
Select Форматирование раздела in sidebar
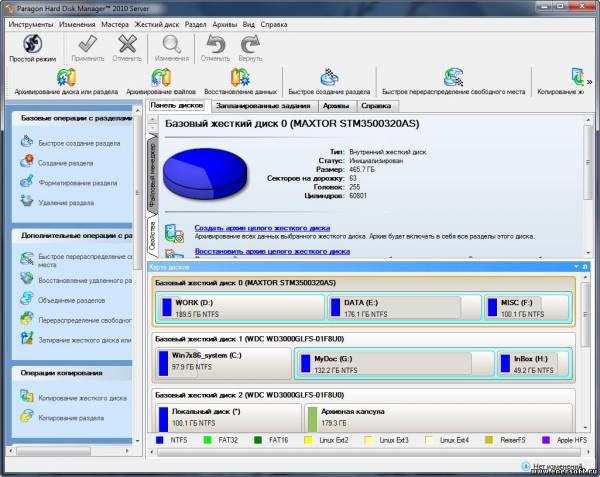coord(69,182)
